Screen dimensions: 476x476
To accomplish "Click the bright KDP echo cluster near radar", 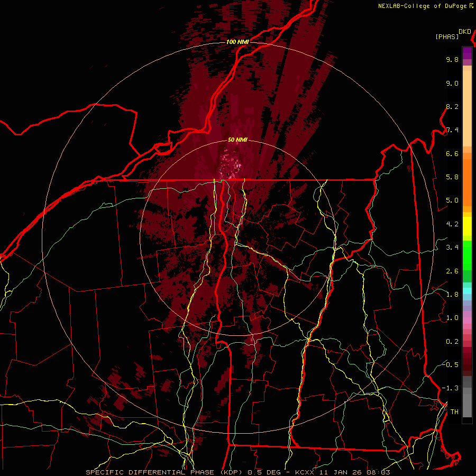I will (x=231, y=165).
